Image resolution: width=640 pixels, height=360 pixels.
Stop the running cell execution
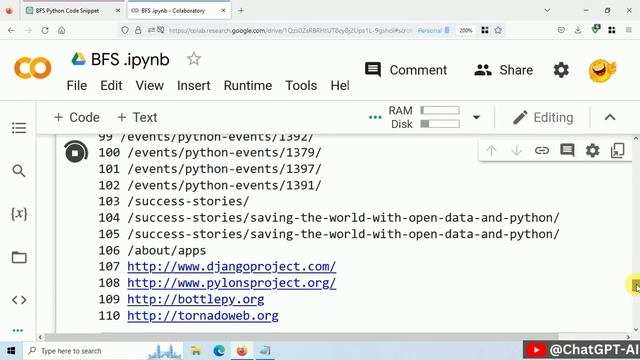point(76,153)
